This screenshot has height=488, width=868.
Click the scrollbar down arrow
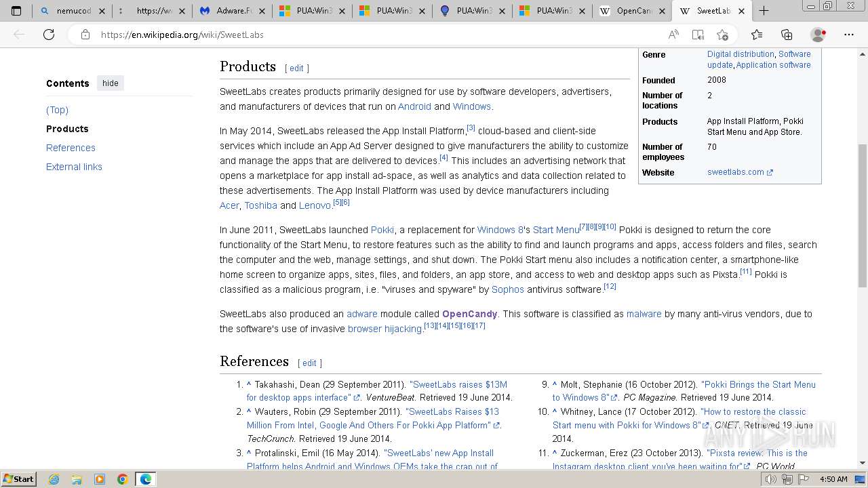pyautogui.click(x=863, y=463)
